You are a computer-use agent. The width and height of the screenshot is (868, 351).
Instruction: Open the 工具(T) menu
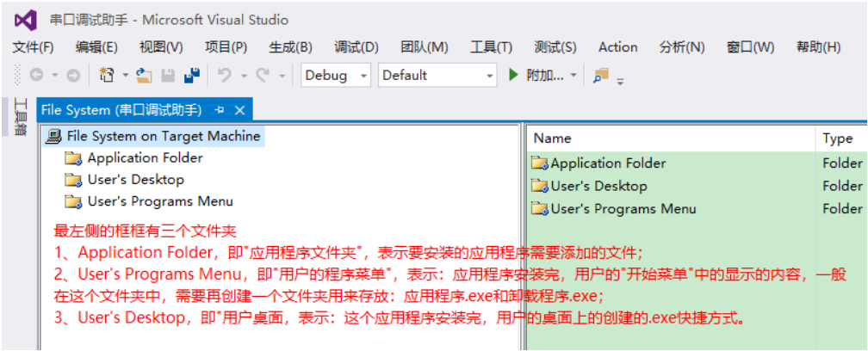[491, 47]
